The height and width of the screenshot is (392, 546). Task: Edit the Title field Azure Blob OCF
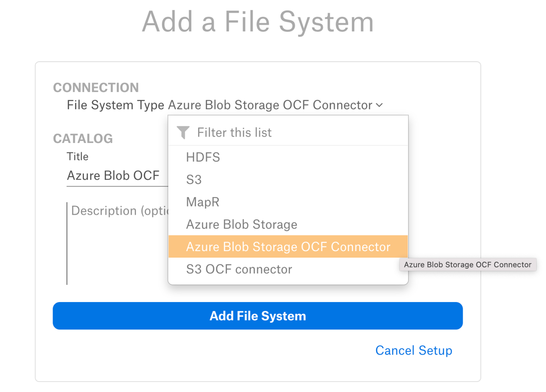pyautogui.click(x=117, y=176)
